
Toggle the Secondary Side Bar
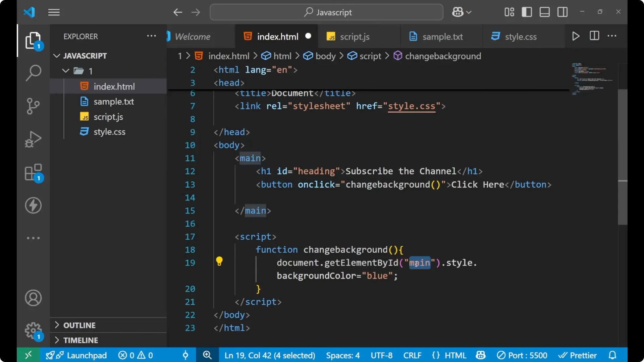pos(562,12)
